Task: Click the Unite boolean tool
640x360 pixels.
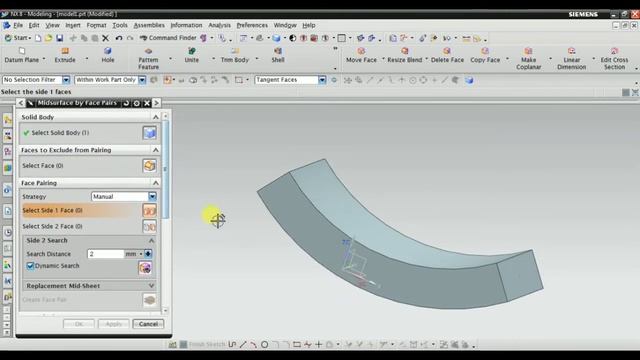Action: (191, 55)
